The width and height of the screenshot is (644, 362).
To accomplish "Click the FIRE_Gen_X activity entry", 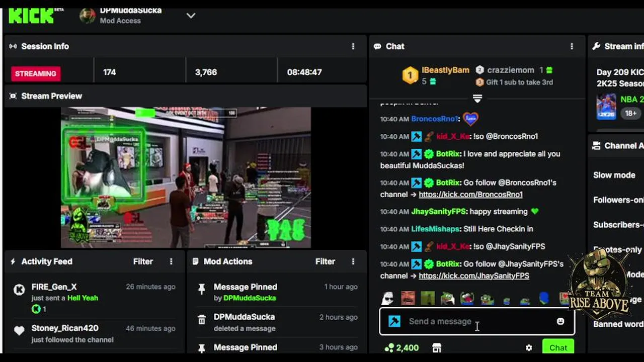I will 94,298.
